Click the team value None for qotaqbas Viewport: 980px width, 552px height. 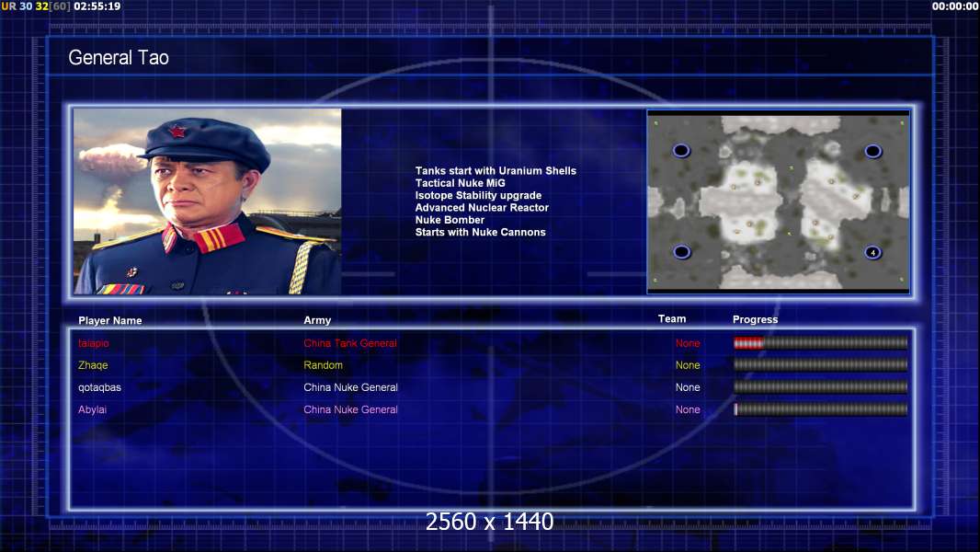pos(688,387)
